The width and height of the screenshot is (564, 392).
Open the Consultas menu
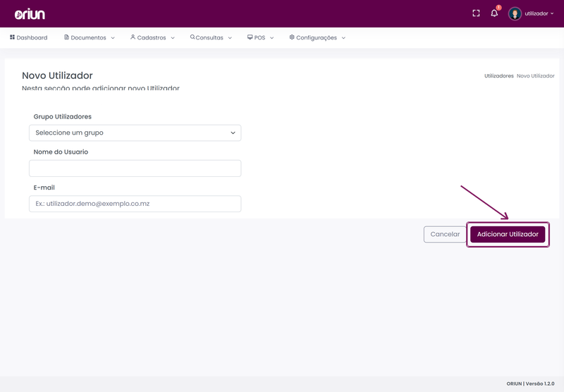pos(211,37)
